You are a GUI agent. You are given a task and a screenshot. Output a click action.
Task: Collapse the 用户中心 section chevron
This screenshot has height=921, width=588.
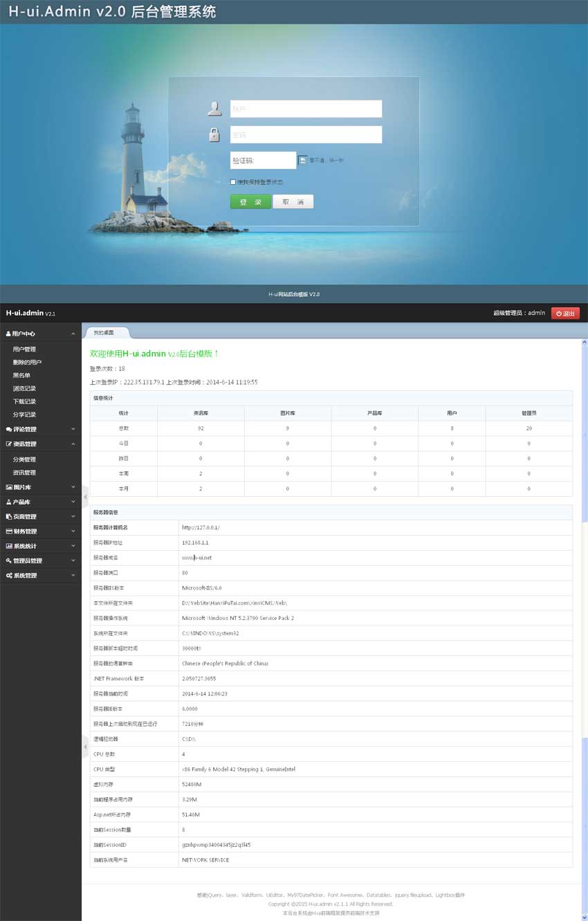click(x=73, y=334)
